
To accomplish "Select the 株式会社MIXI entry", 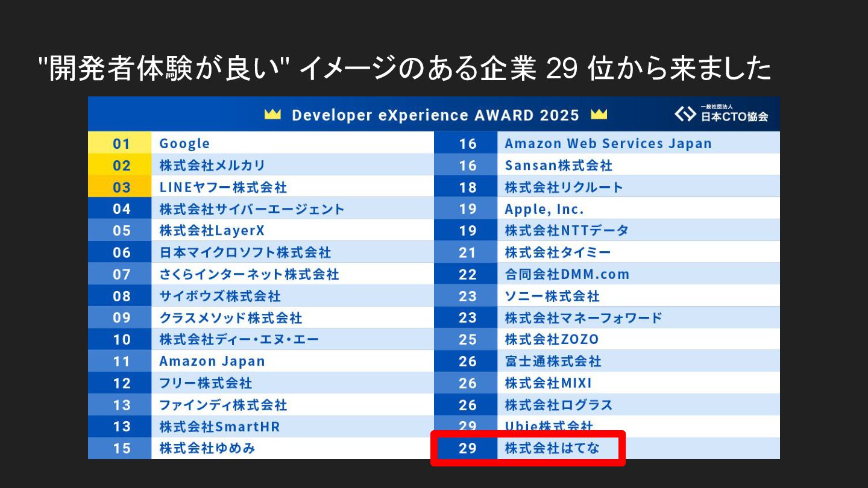I will pyautogui.click(x=549, y=383).
